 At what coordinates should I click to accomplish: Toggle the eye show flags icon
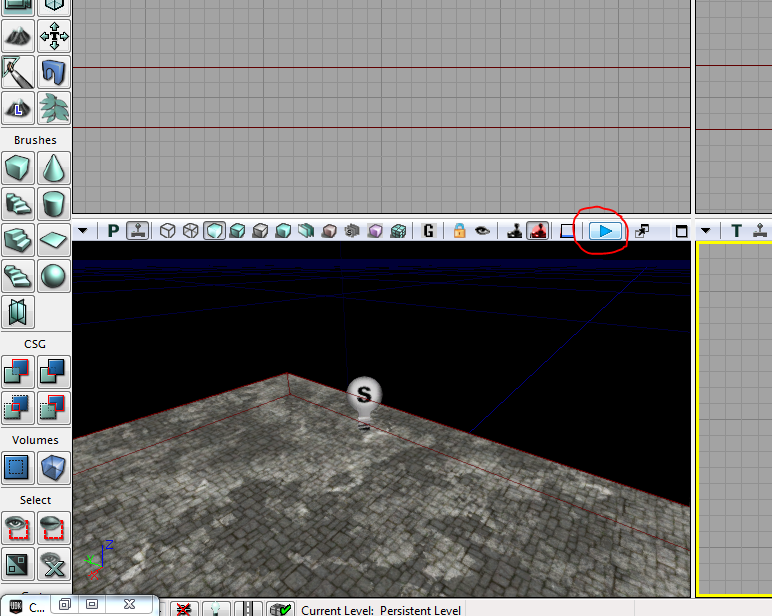click(482, 230)
